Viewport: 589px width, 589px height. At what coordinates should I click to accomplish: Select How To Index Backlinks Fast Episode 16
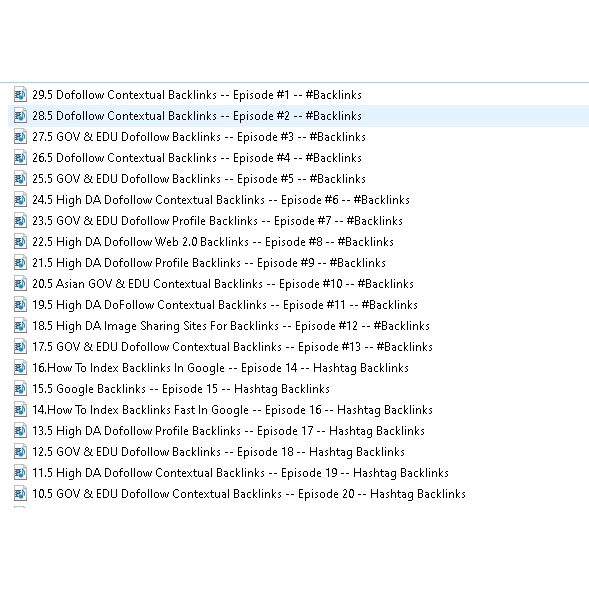click(x=232, y=410)
